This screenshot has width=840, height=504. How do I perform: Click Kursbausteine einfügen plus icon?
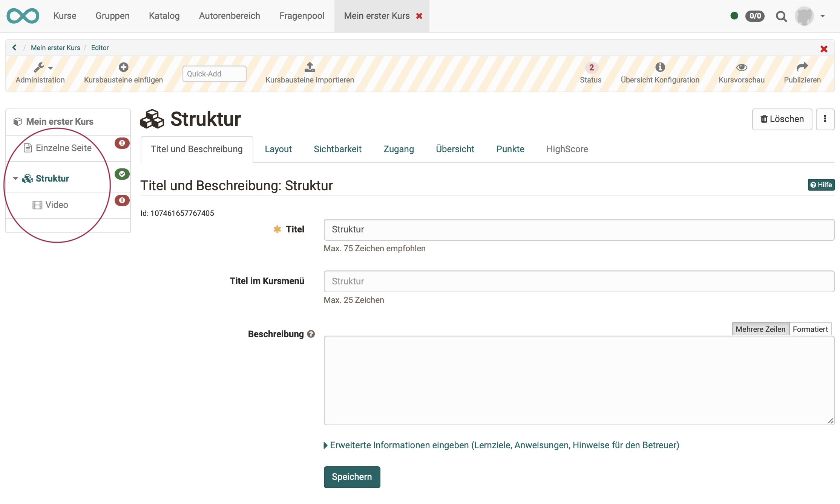123,67
